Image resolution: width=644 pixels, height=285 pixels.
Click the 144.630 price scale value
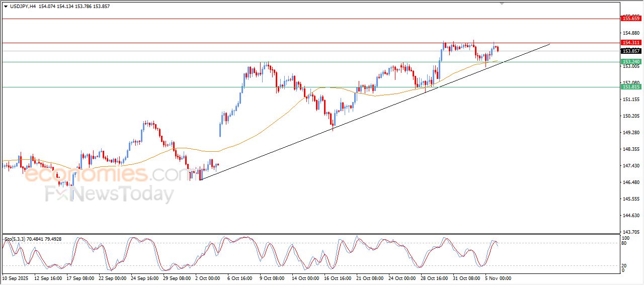tap(630, 216)
